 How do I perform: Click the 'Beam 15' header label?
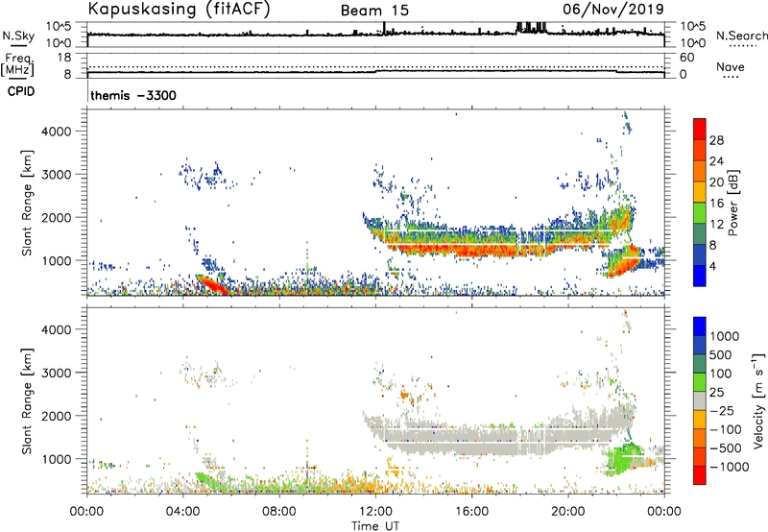(x=374, y=11)
